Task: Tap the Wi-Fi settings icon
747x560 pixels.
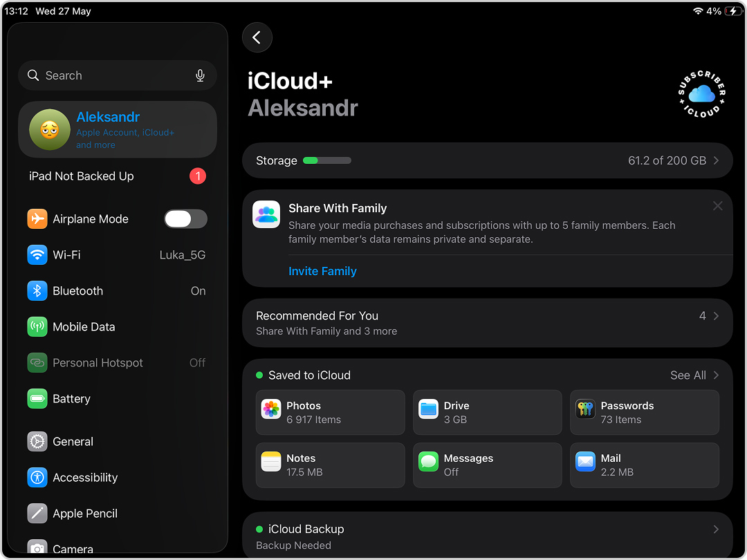Action: (x=37, y=254)
